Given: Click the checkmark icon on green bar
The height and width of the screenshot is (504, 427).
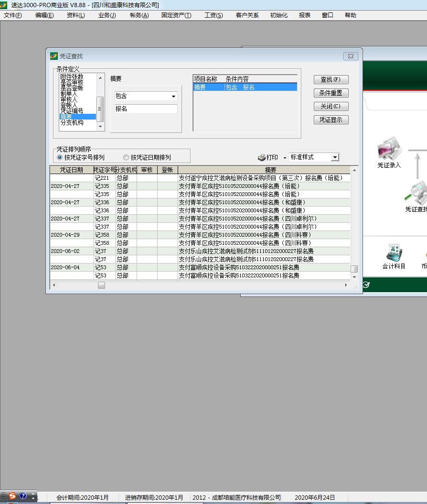Looking at the screenshot, I should 366,285.
